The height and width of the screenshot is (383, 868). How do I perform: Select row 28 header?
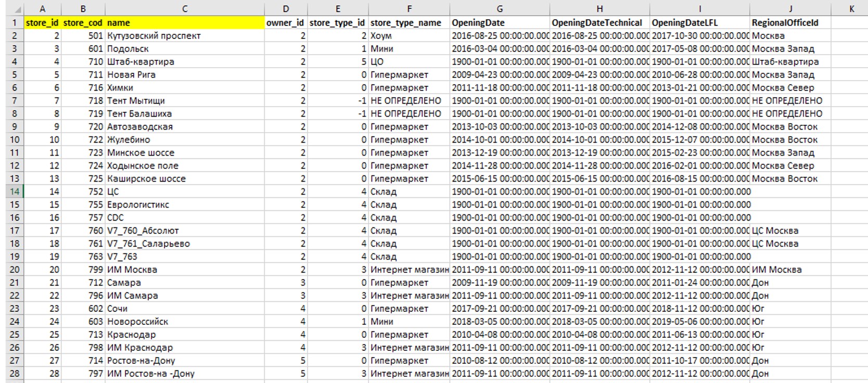click(14, 374)
